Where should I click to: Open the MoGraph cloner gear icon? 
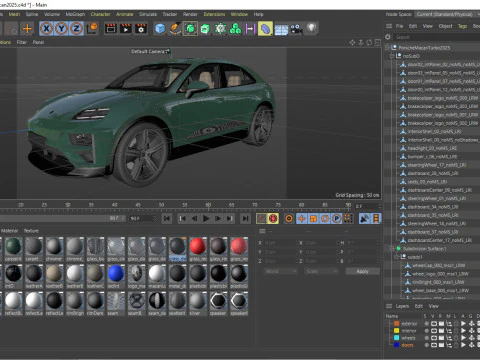pyautogui.click(x=220, y=29)
